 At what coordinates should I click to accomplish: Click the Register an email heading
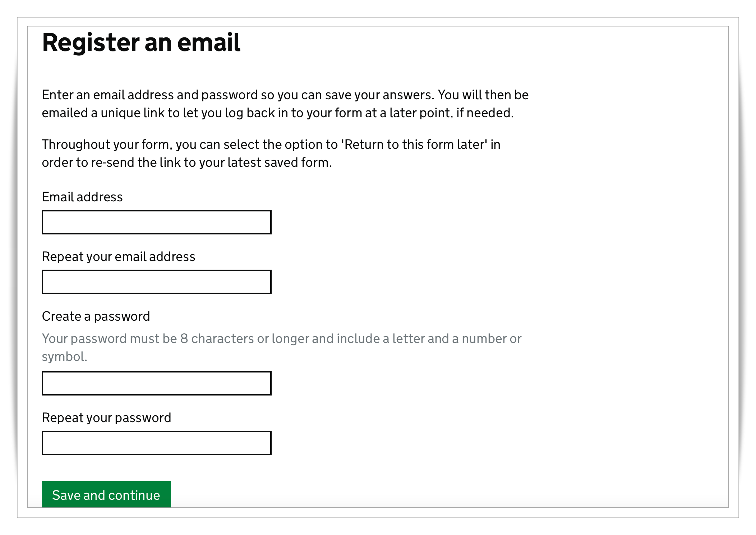[x=141, y=43]
